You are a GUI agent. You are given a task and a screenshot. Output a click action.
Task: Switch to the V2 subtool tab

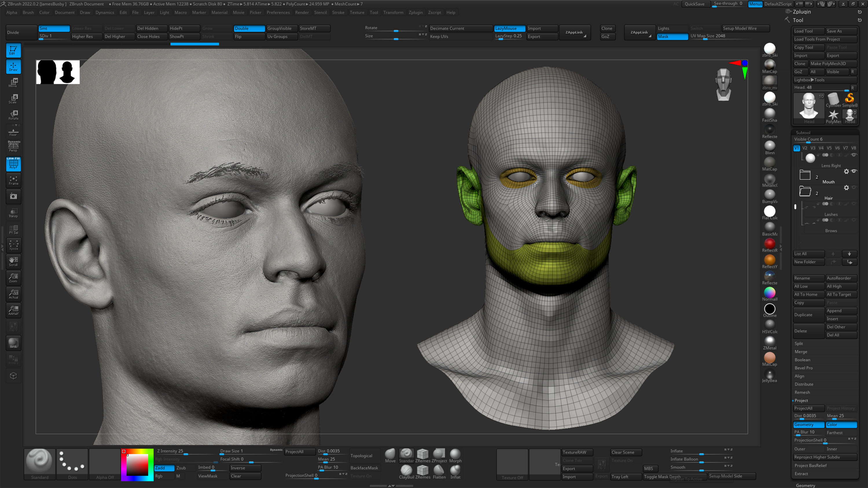point(805,148)
